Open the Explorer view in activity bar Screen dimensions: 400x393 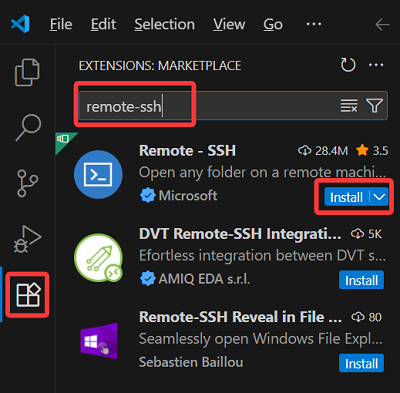pyautogui.click(x=27, y=72)
